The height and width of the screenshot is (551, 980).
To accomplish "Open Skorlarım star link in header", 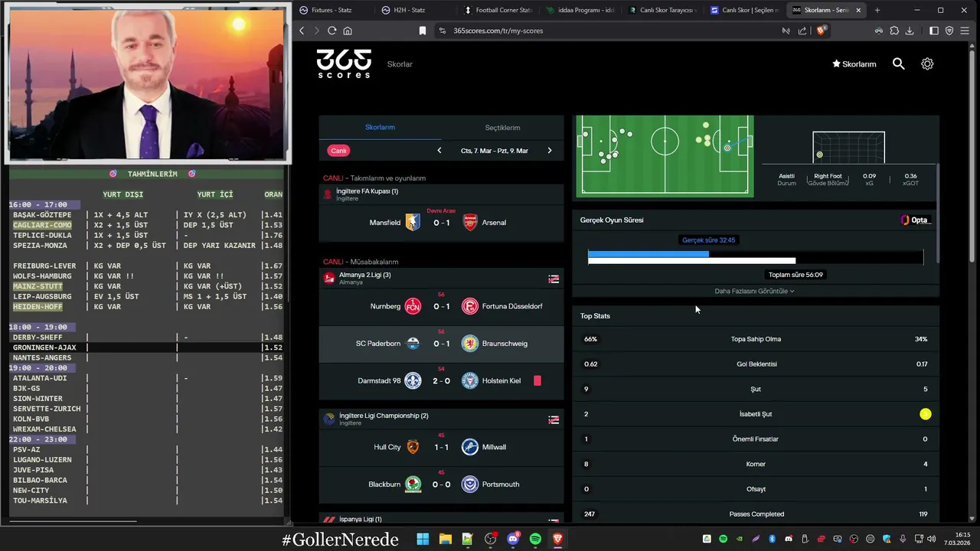I will (x=854, y=64).
